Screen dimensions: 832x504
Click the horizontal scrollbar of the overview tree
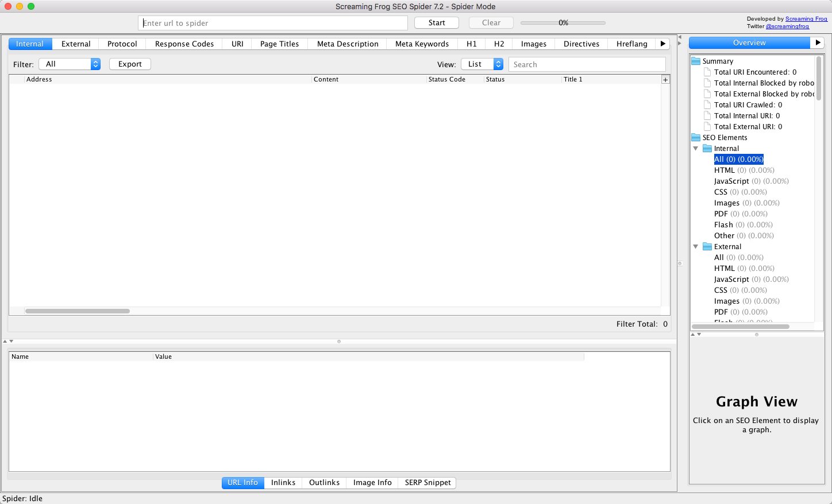pyautogui.click(x=741, y=326)
